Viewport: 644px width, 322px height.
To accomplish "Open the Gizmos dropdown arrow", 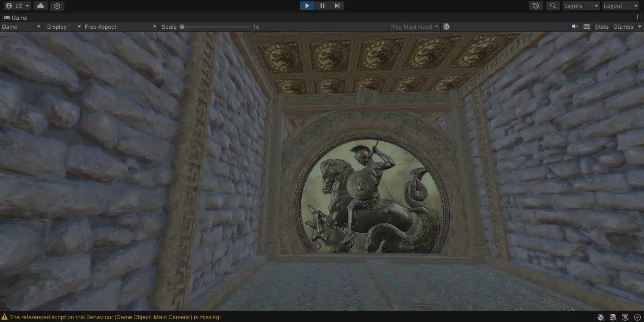I will click(640, 27).
